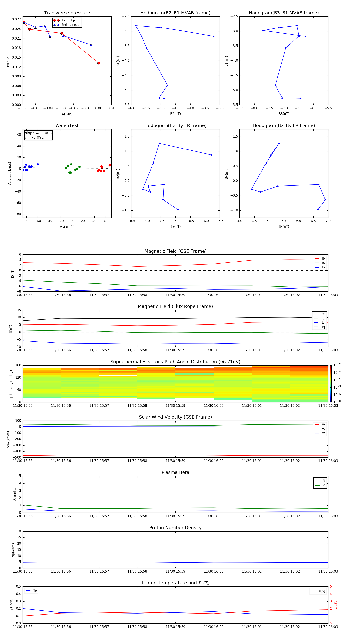351x644 pixels.
Task: Click '11/30 15:55' tick under GSE magnetic field
Action: (x=23, y=295)
